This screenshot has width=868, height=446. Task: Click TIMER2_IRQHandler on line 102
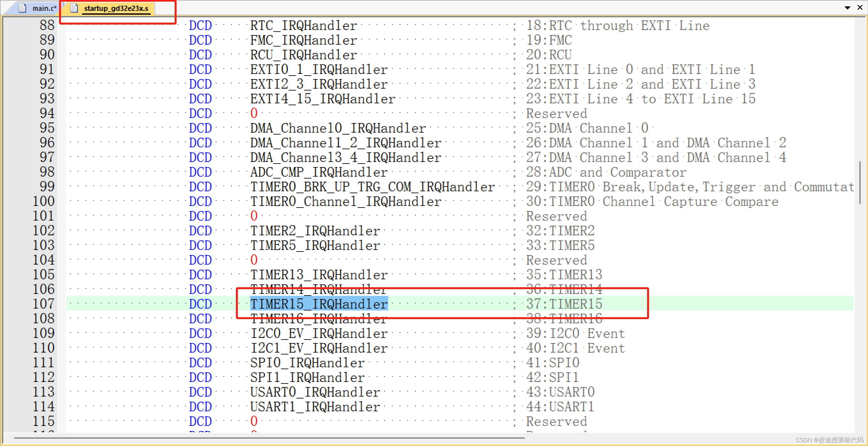coord(314,230)
